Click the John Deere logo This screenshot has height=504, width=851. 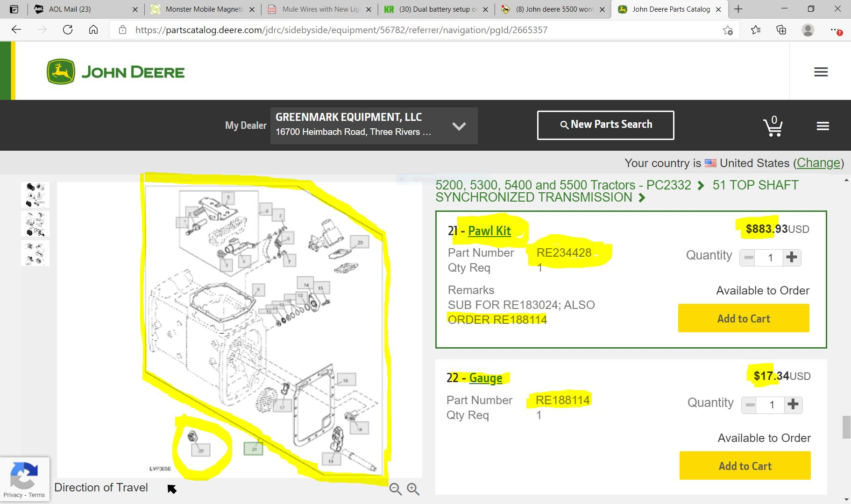(116, 72)
